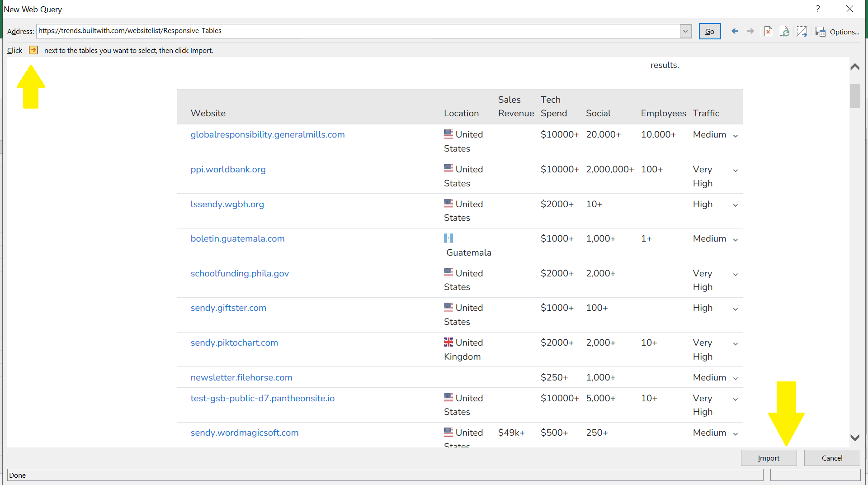The image size is (868, 485).
Task: Expand the sendy.wordmagicsoft.com row chevron
Action: point(736,434)
